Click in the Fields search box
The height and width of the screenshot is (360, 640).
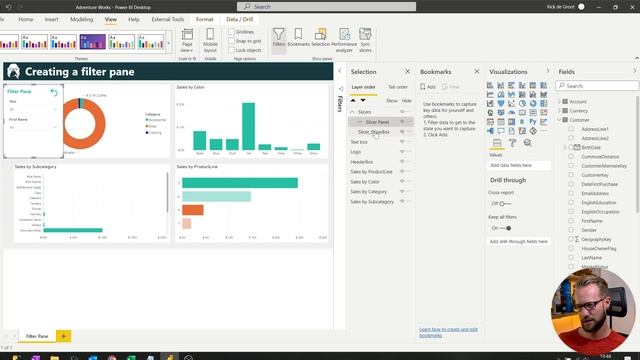(597, 86)
